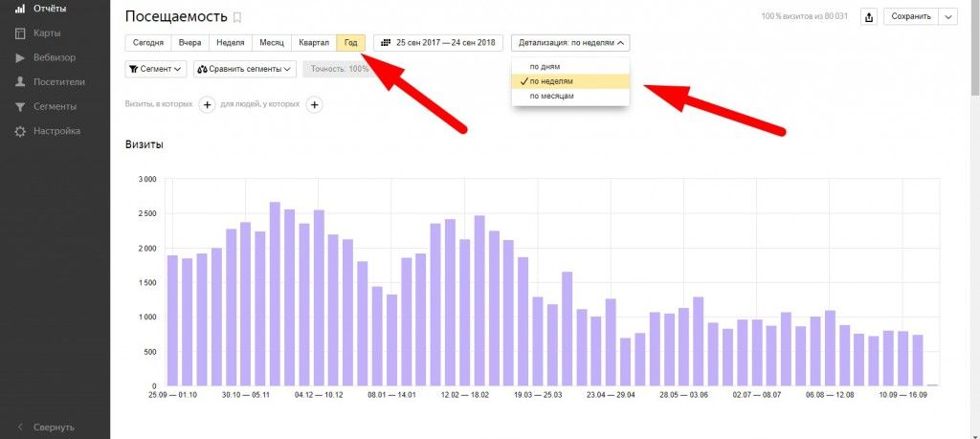Screen dimensions: 980x439
Task: Click the export icon beside Сохранить
Action: point(869,17)
